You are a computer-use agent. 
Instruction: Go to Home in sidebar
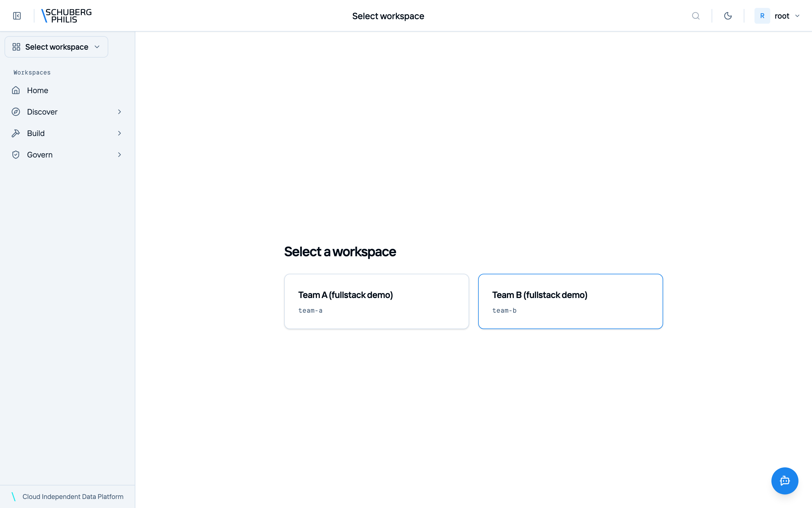point(67,90)
